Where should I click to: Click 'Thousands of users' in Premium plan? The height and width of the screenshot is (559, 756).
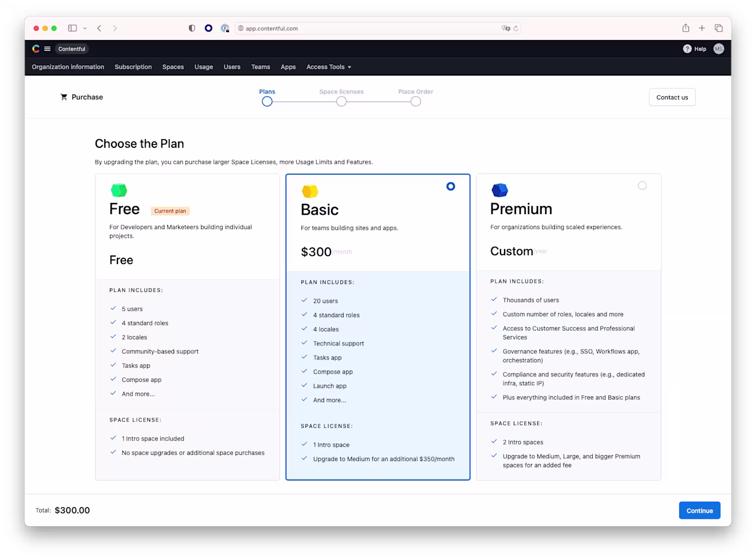coord(531,300)
